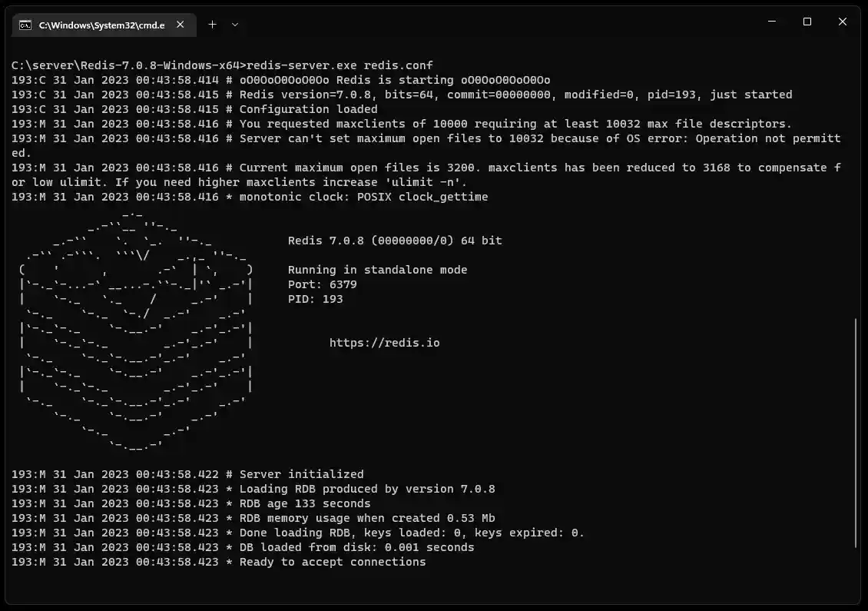The height and width of the screenshot is (611, 868).
Task: Close the terminal window
Action: 842,22
